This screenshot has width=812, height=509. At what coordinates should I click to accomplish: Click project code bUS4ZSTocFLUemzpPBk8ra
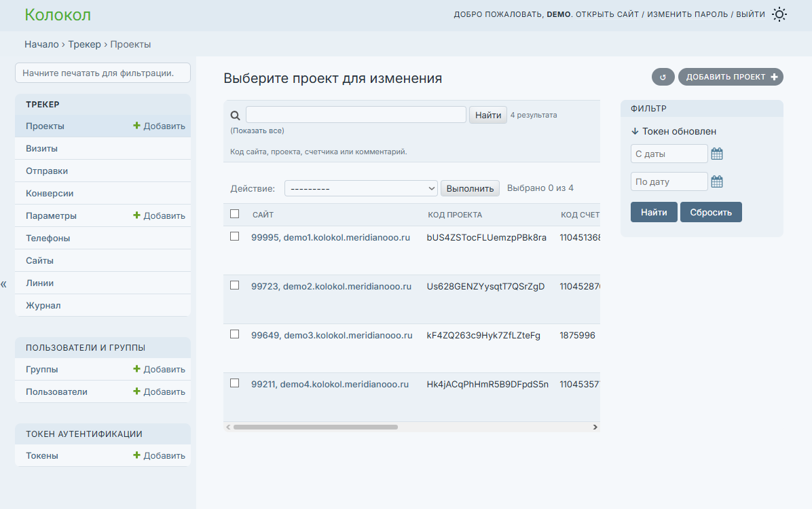486,237
